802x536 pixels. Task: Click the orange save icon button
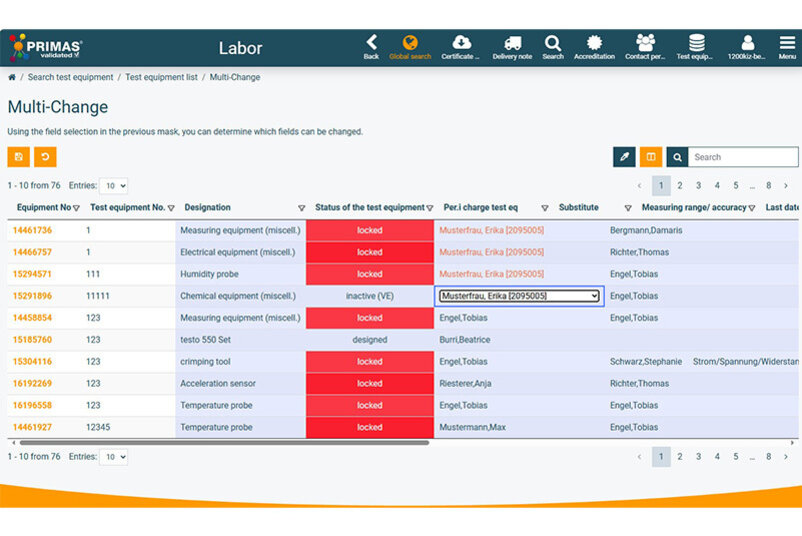point(19,157)
